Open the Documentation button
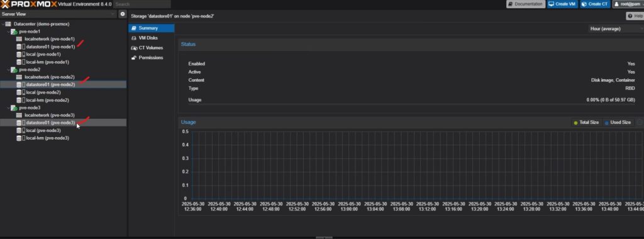The image size is (644, 239). pos(525,4)
